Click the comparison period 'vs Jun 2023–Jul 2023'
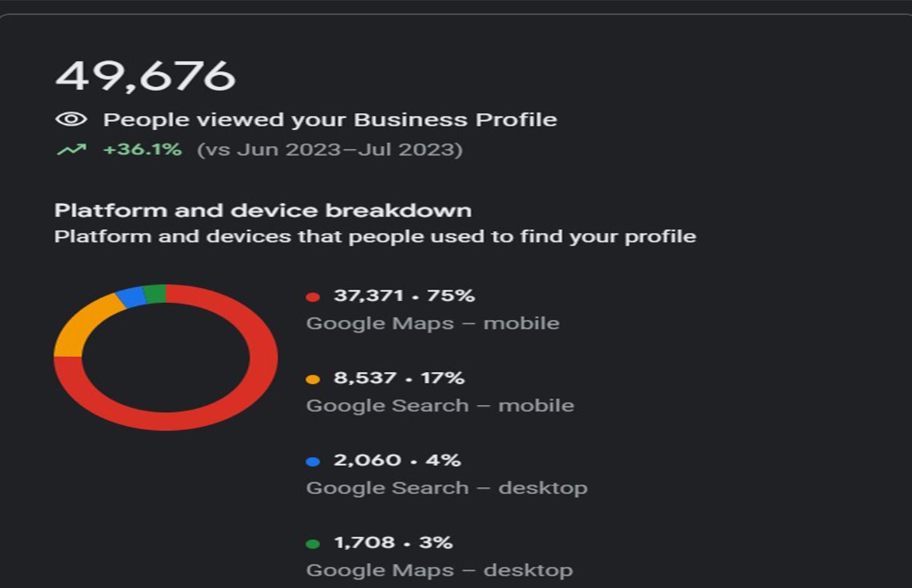This screenshot has width=912, height=588. click(x=329, y=149)
